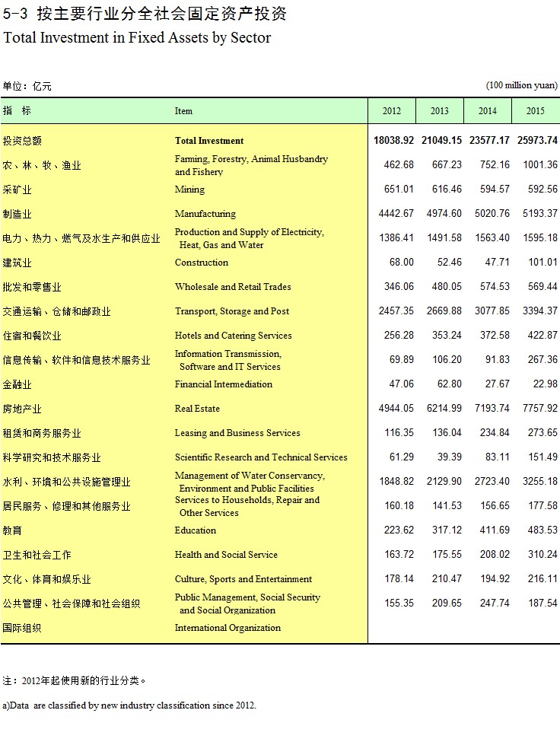Click Education 2014 value 411.69
The width and height of the screenshot is (560, 742).
tap(495, 530)
